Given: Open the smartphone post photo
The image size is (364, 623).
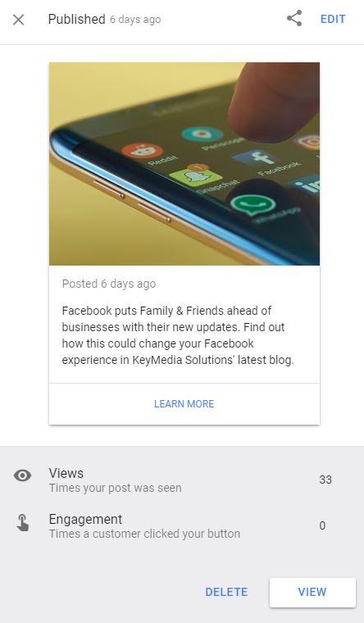Looking at the screenshot, I should [184, 164].
